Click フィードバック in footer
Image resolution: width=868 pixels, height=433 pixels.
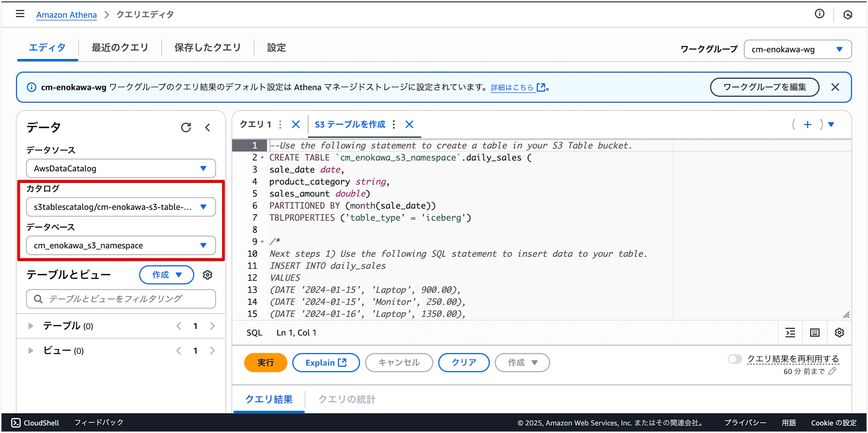pyautogui.click(x=99, y=423)
